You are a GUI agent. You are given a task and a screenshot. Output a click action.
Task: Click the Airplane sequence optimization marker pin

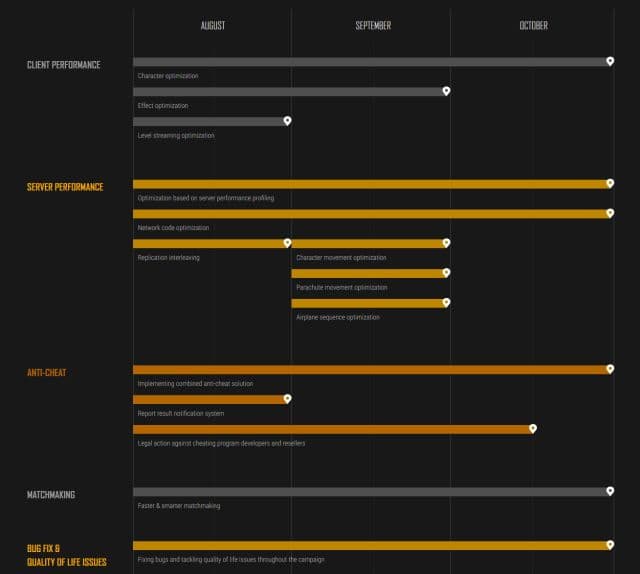click(446, 303)
